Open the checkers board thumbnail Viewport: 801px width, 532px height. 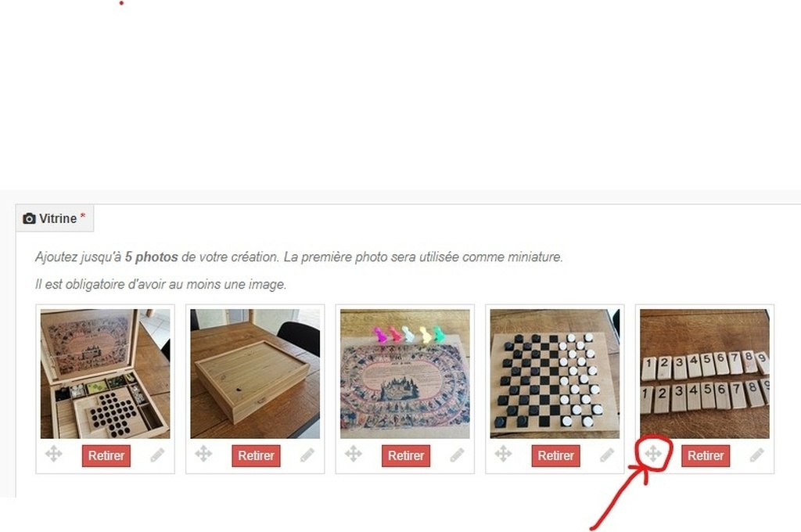tap(555, 374)
